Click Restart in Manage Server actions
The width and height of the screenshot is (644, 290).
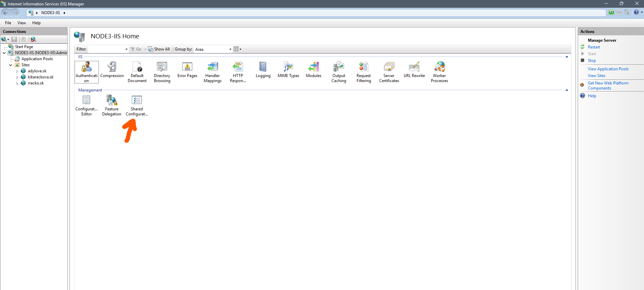click(x=594, y=47)
